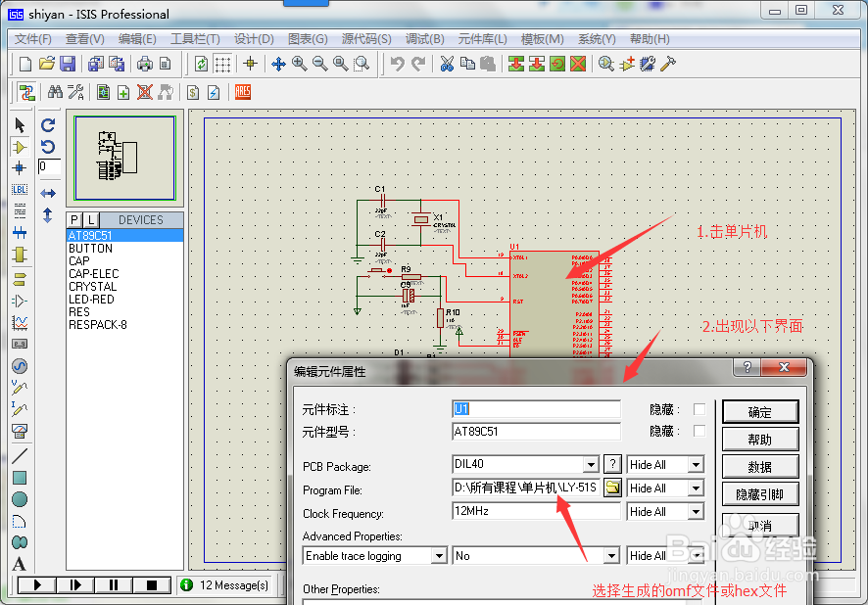Click the Cut scissors icon

pyautogui.click(x=447, y=64)
